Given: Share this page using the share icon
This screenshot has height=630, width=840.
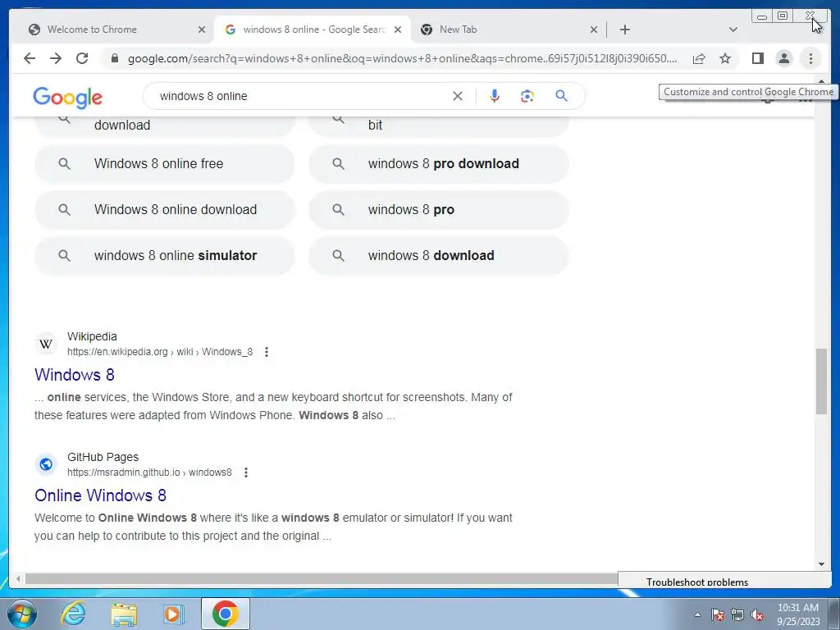Looking at the screenshot, I should click(x=699, y=58).
